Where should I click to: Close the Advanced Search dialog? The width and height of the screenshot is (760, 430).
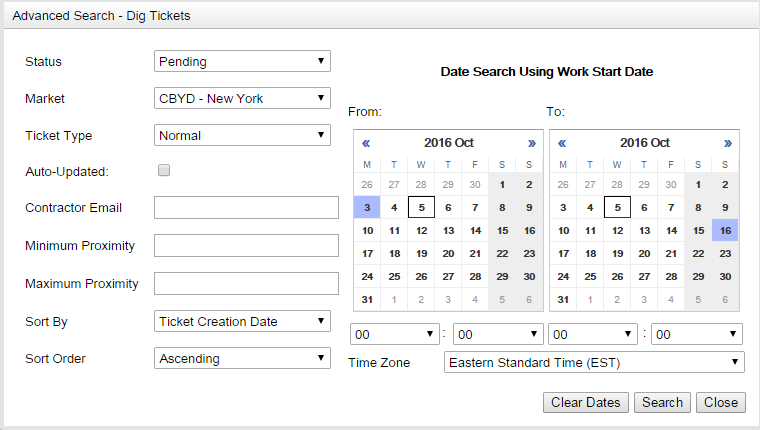(x=720, y=402)
